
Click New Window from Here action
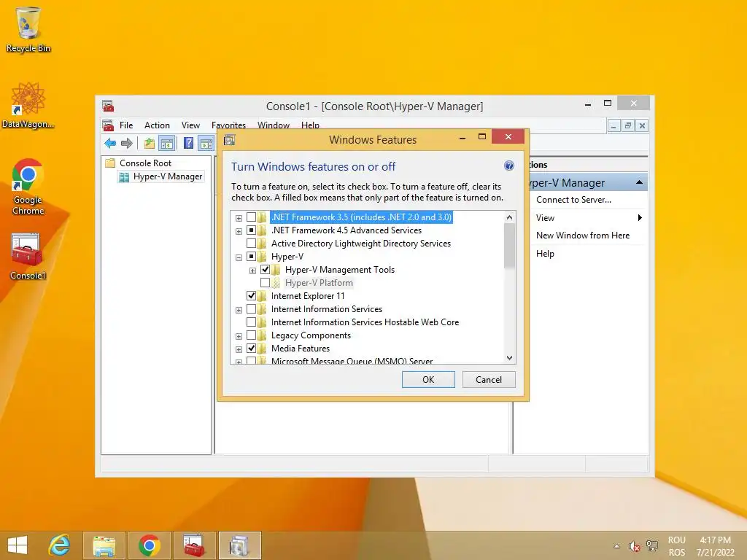click(583, 236)
